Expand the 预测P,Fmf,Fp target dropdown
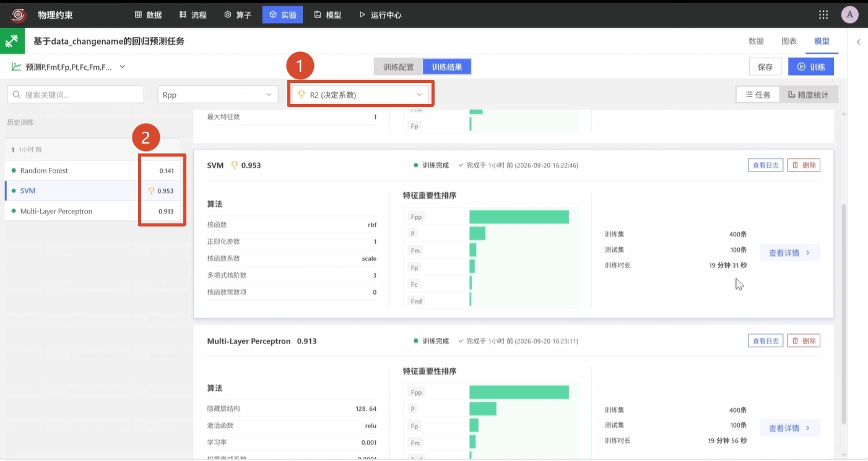This screenshot has height=461, width=868. (x=69, y=67)
